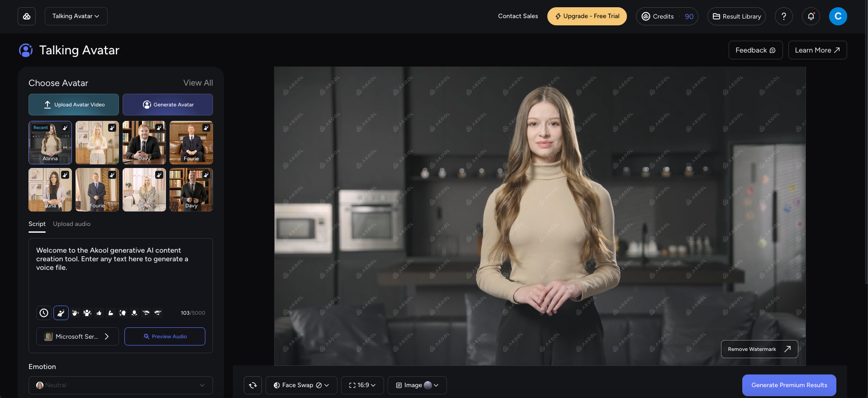Click the Contact Sales link
The height and width of the screenshot is (398, 868).
(x=518, y=16)
